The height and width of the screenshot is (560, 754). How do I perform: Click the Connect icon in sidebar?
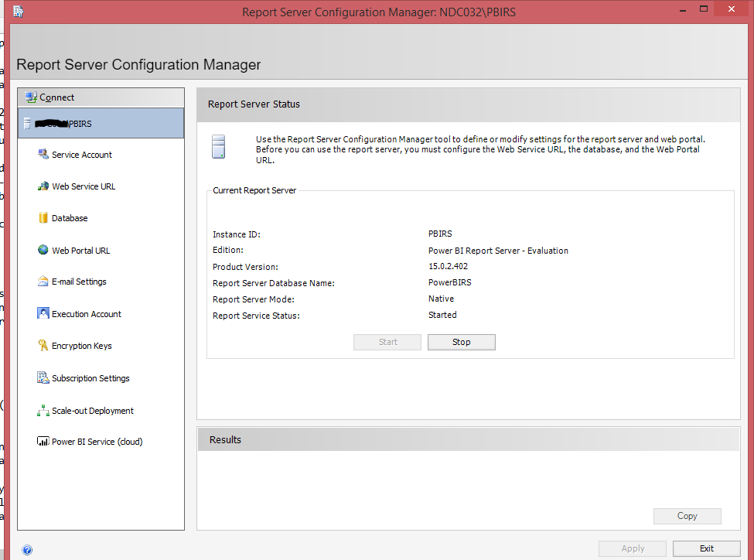tap(31, 97)
